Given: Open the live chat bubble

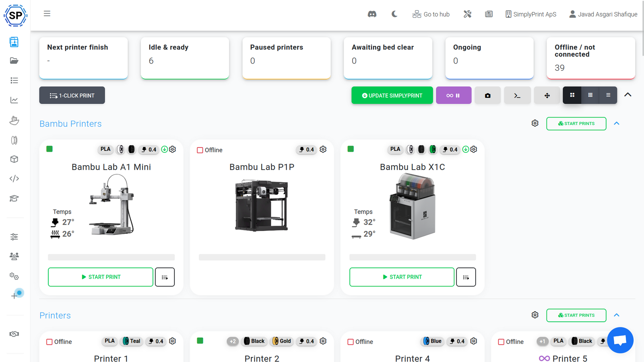Looking at the screenshot, I should point(620,340).
